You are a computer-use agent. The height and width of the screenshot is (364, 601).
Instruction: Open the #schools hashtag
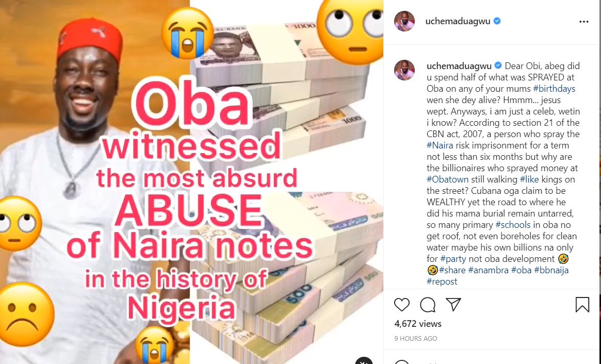[x=513, y=224]
